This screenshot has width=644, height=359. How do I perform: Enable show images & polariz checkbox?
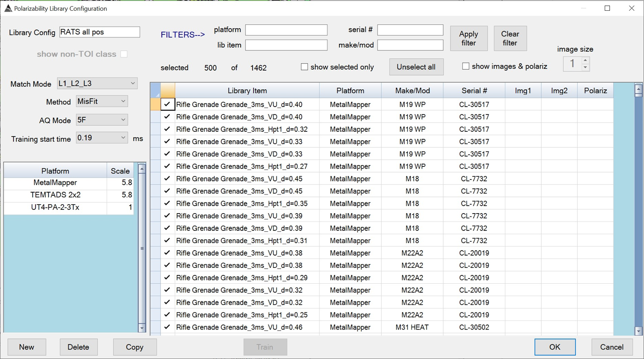pyautogui.click(x=466, y=66)
